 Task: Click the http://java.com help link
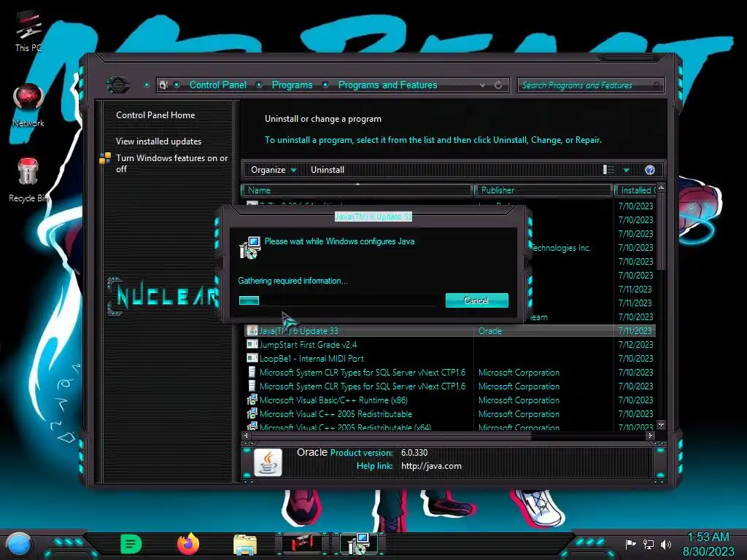coord(431,466)
